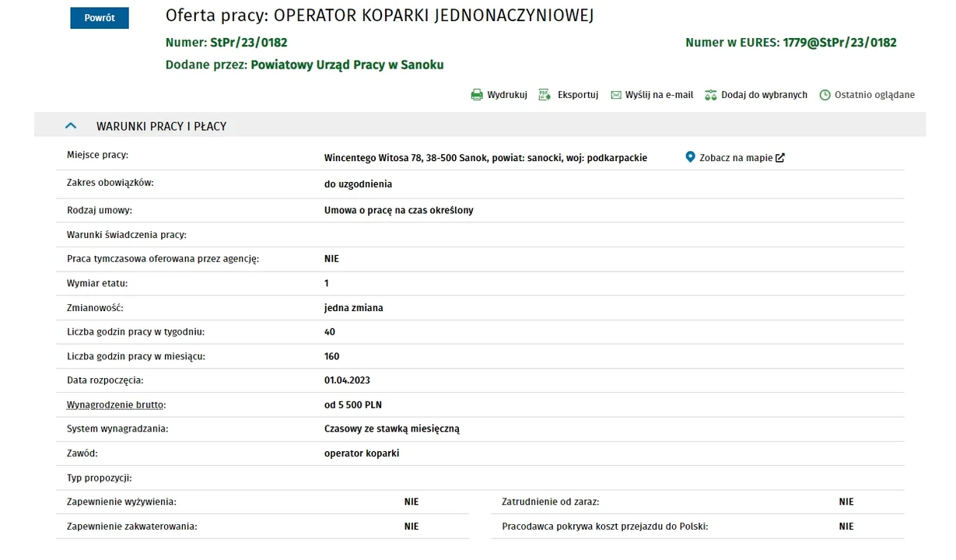This screenshot has width=956, height=560.
Task: Click NIE for Praca tymczasowa oferowana przez agencję
Action: tap(331, 259)
